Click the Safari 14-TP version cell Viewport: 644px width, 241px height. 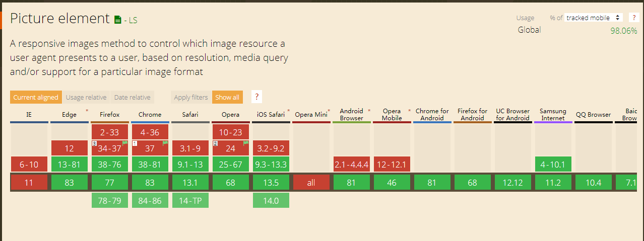190,201
